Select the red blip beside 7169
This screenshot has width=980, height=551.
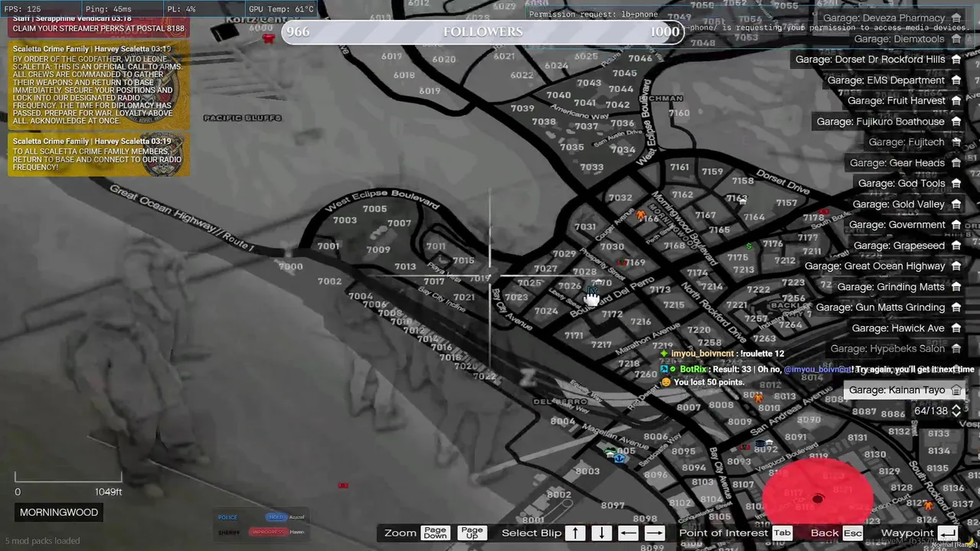(622, 264)
